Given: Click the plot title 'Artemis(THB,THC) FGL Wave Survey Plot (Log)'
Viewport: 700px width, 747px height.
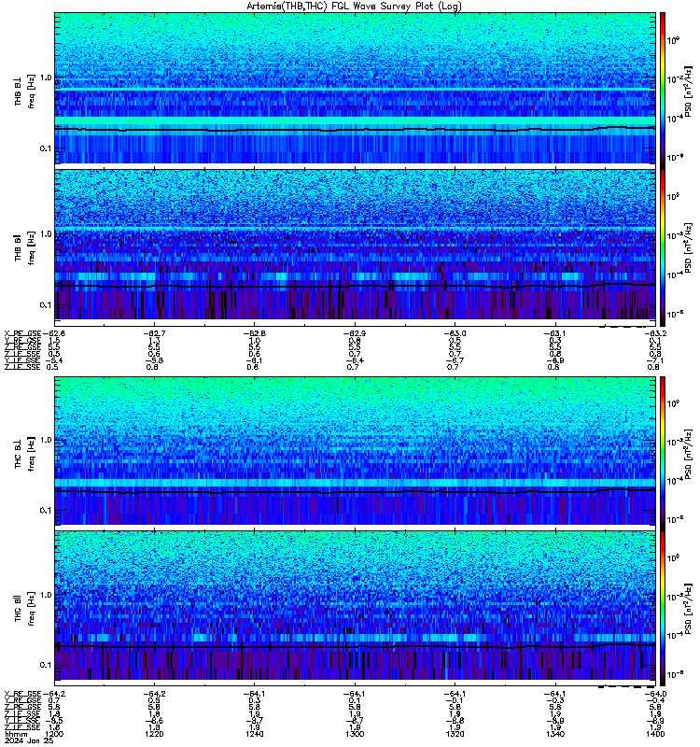Looking at the screenshot, I should pos(354,7).
